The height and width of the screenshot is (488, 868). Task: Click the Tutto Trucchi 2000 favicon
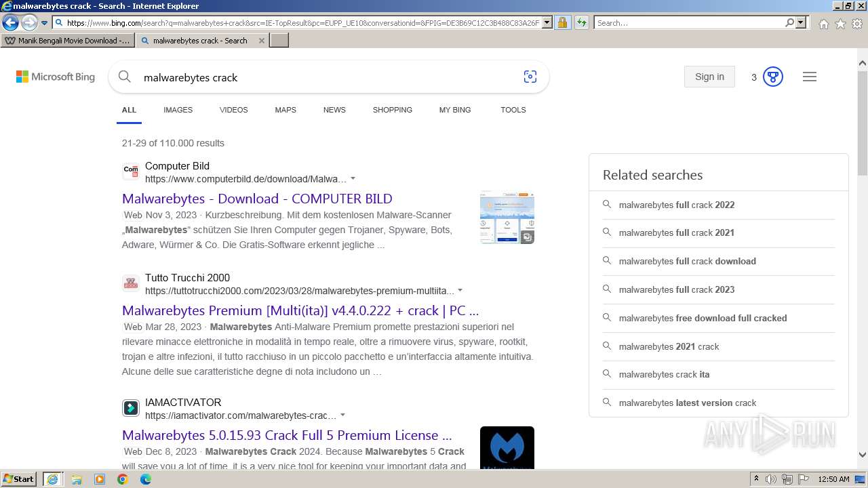click(131, 283)
